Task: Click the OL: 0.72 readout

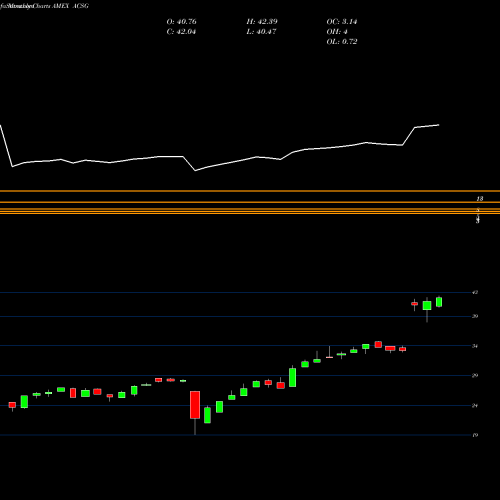Action: [342, 42]
